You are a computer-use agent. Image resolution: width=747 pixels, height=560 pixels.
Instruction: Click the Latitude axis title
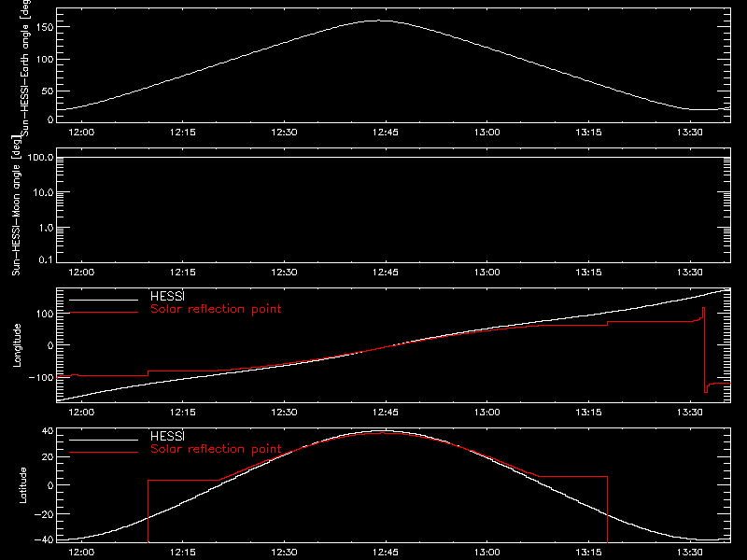point(22,485)
